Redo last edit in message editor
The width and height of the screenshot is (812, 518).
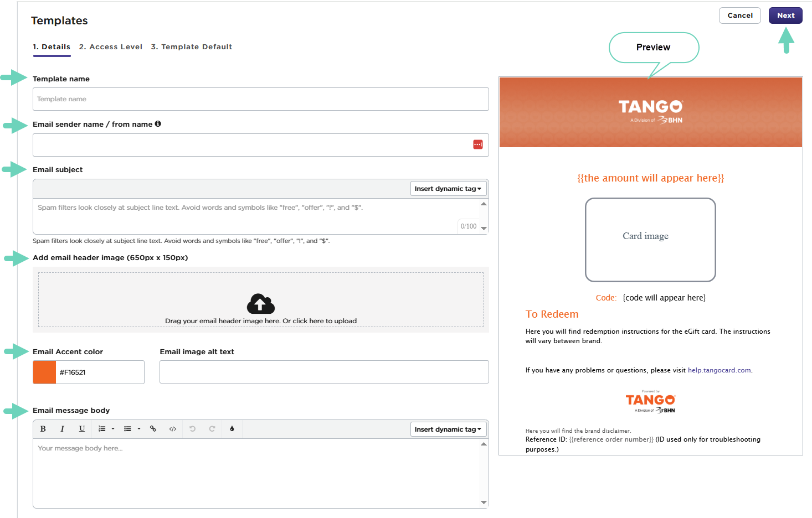pos(212,429)
